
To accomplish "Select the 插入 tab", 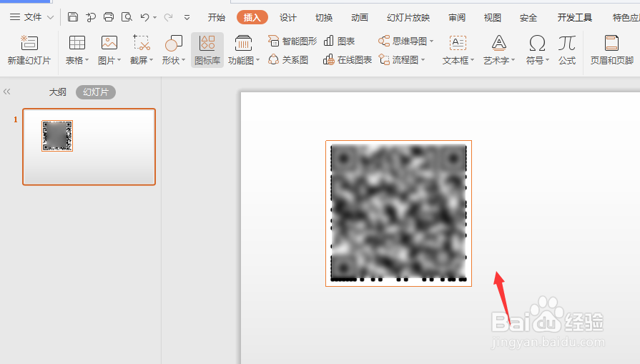I will click(x=252, y=18).
